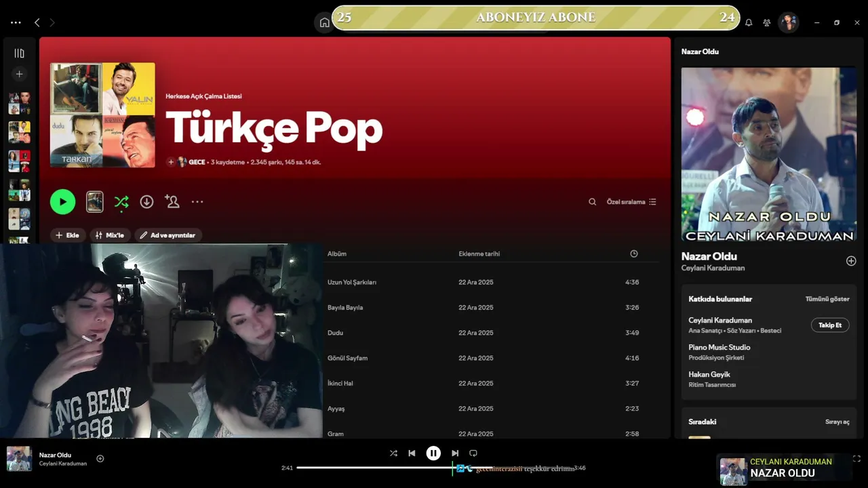Viewport: 868px width, 488px height.
Task: Open the user profile avatar
Action: tap(788, 22)
